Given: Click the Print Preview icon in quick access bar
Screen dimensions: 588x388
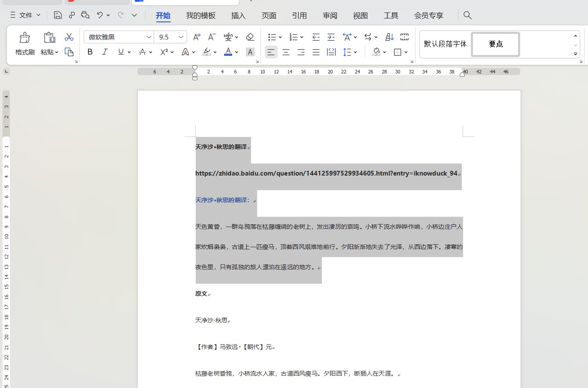Looking at the screenshot, I should (x=85, y=15).
